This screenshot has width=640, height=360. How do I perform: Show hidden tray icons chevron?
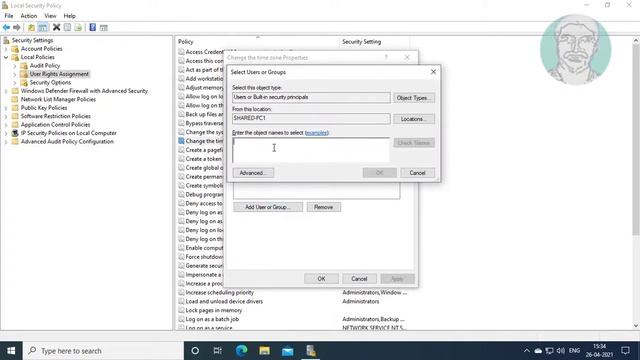527,351
